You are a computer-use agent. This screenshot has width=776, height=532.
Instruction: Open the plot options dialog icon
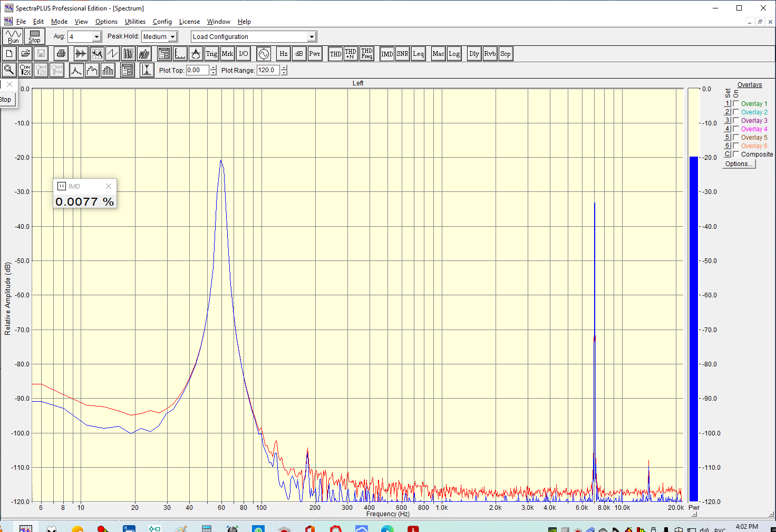128,70
